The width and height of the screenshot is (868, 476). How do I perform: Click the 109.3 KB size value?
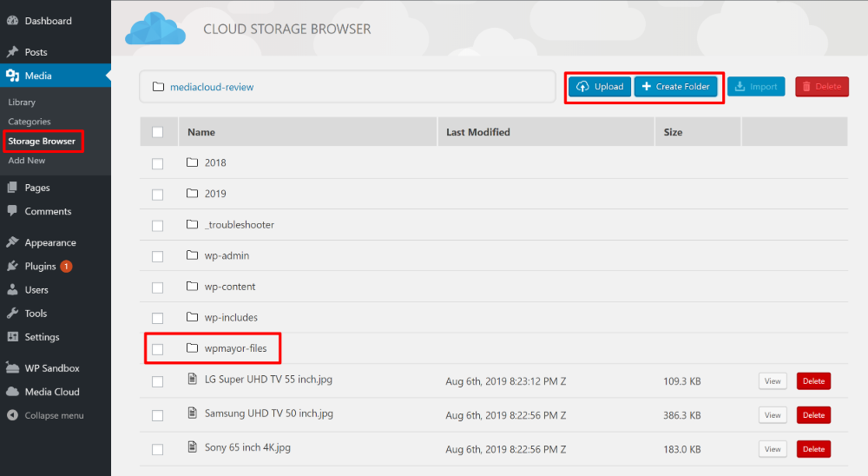[682, 381]
